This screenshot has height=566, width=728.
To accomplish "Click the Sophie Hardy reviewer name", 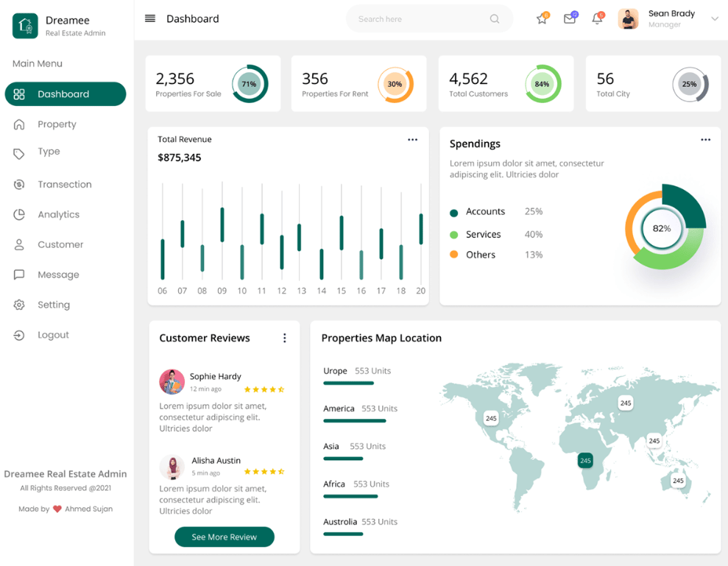I will coord(216,377).
